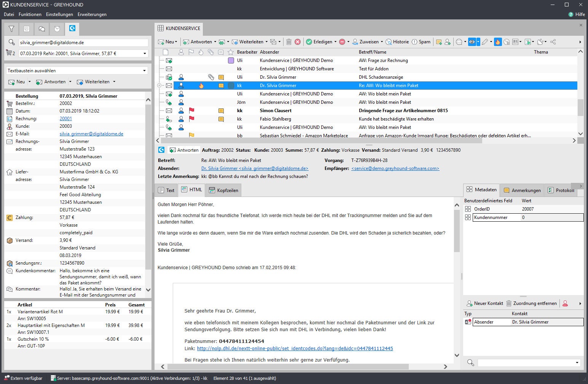Click Zuordnung entfernen button
Viewport: 588px width, 384px height.
click(x=531, y=303)
